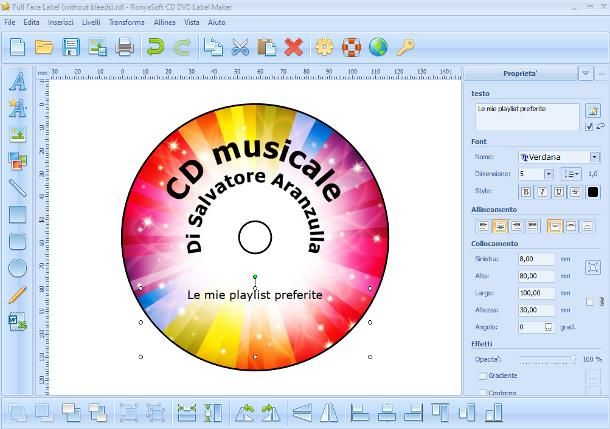Viewport: 610px width, 429px height.
Task: Toggle the checkbox below the text edit button
Action: point(588,127)
